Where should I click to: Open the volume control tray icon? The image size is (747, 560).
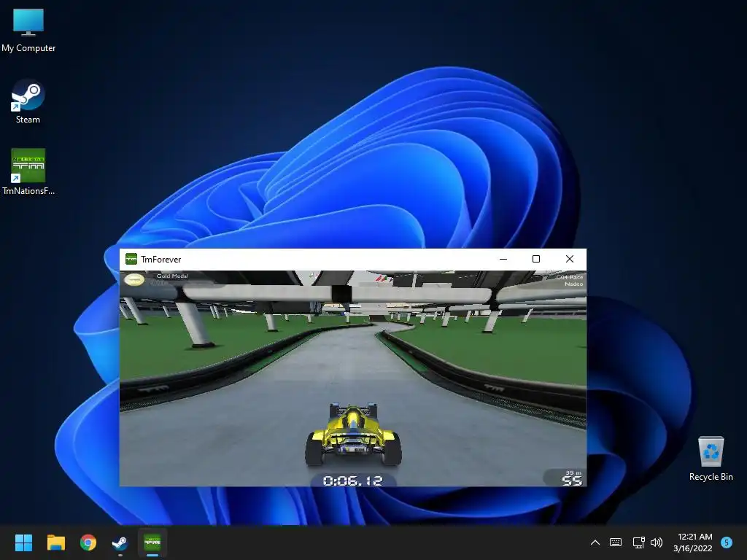[x=657, y=542]
